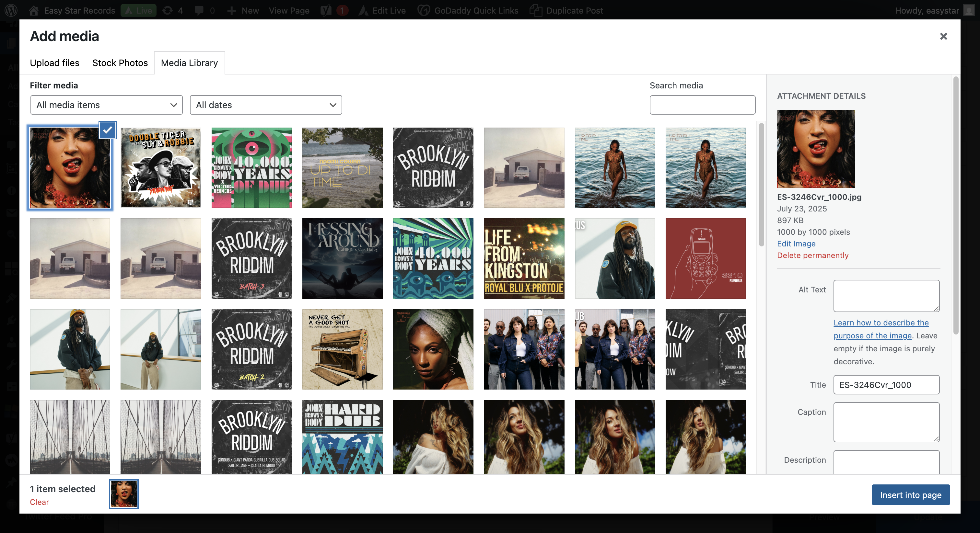This screenshot has width=980, height=533.
Task: Select the Double Tiger Sly & Robbie cover
Action: 160,168
